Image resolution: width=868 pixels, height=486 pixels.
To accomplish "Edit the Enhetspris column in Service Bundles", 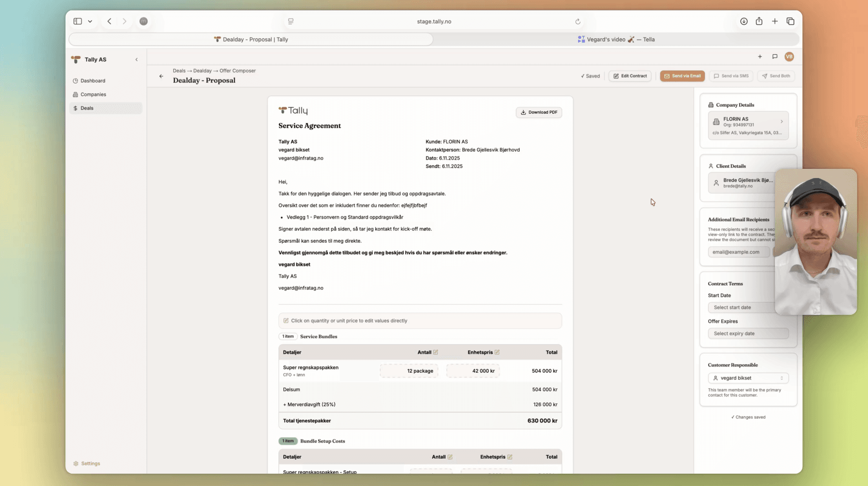I will click(x=497, y=352).
